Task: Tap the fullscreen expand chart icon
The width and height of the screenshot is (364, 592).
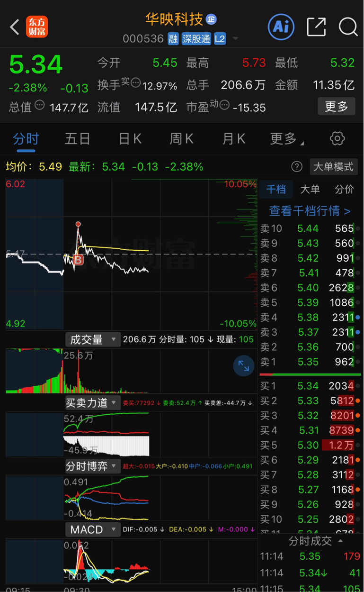Action: pyautogui.click(x=244, y=365)
